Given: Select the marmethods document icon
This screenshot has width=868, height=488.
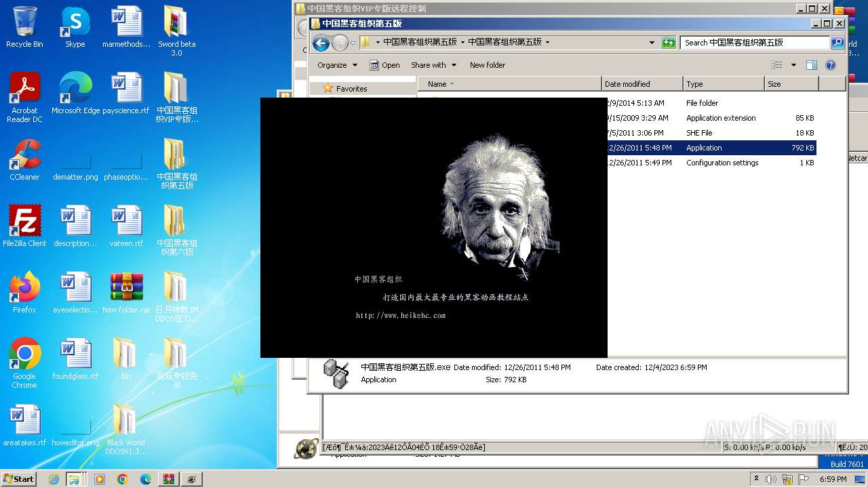Looking at the screenshot, I should 126,27.
